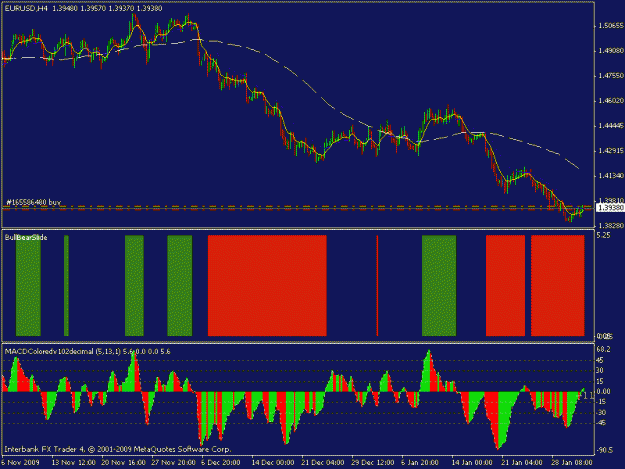Image resolution: width=625 pixels, height=469 pixels.
Task: Click the 1.47550 price axis value
Action: click(x=611, y=76)
